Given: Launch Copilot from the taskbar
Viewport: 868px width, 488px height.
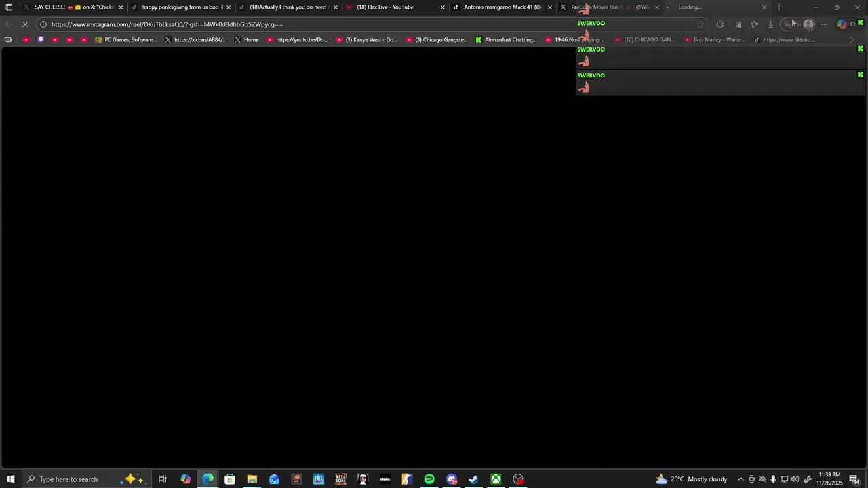Looking at the screenshot, I should click(185, 479).
